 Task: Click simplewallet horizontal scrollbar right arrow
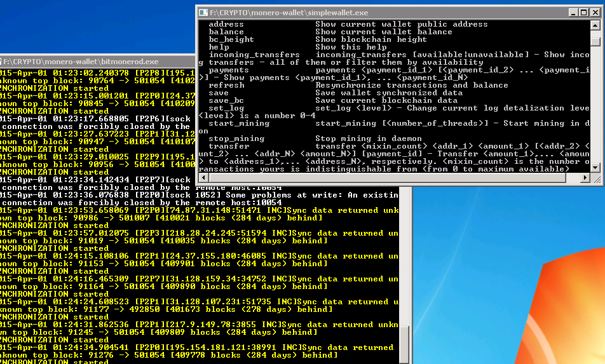pos(585,178)
